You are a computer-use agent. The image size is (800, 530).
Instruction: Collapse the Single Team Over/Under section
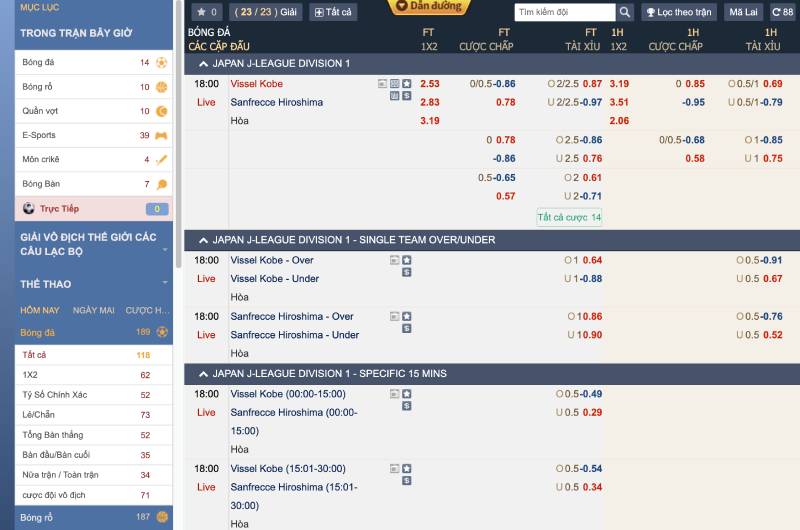pyautogui.click(x=203, y=240)
